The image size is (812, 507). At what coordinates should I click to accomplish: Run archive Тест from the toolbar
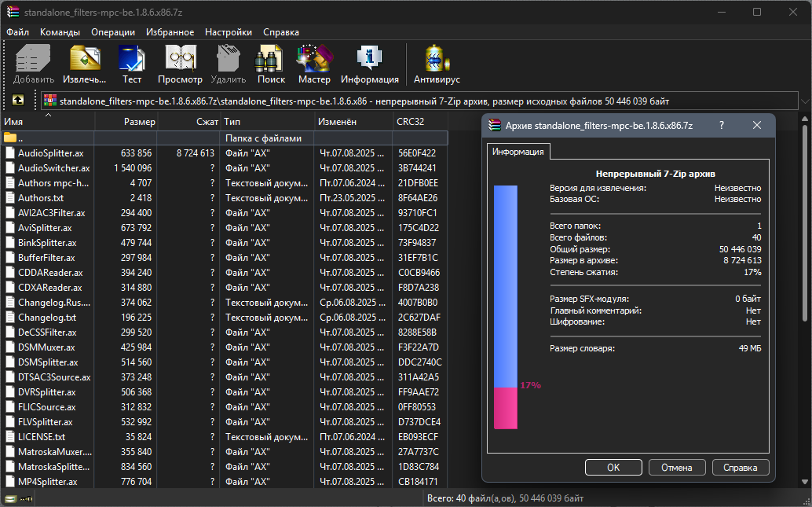(131, 58)
